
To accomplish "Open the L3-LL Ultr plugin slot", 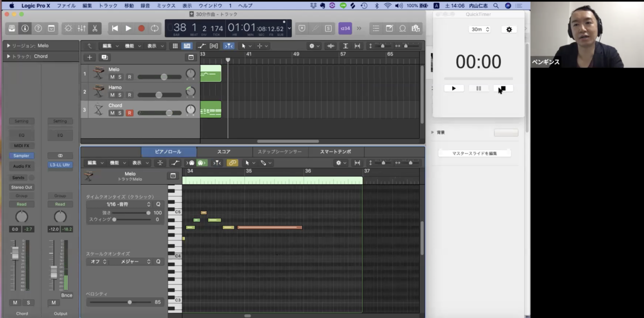I will 60,165.
